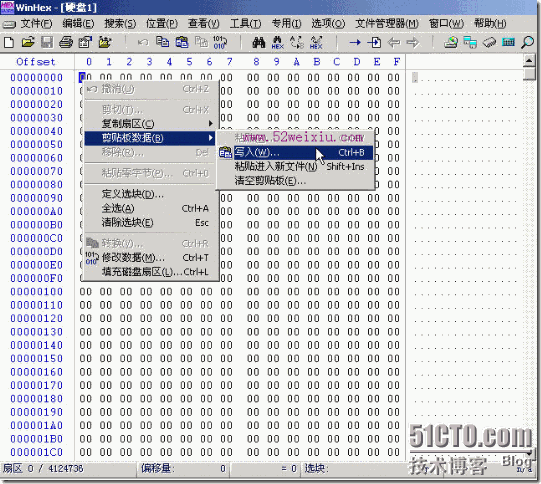541x484 pixels.
Task: Click the WinHex title bar app icon
Action: [x=7, y=7]
